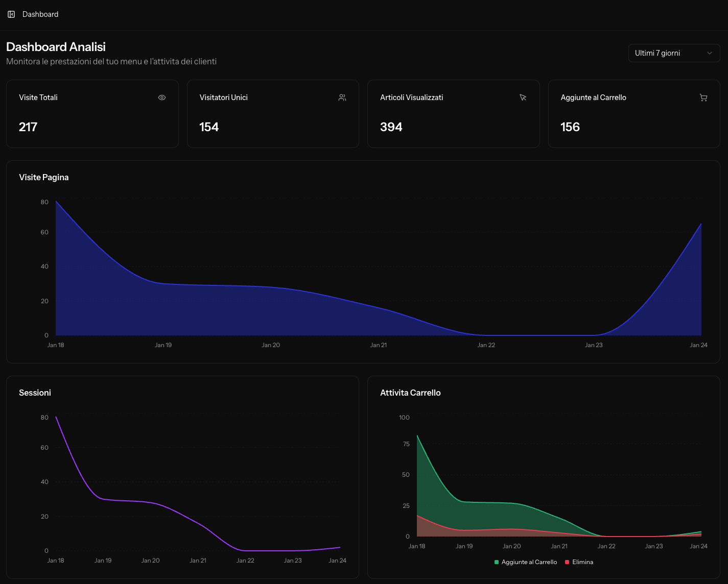The image size is (728, 584).
Task: Select the red legend dot for Elimina
Action: [x=566, y=562]
